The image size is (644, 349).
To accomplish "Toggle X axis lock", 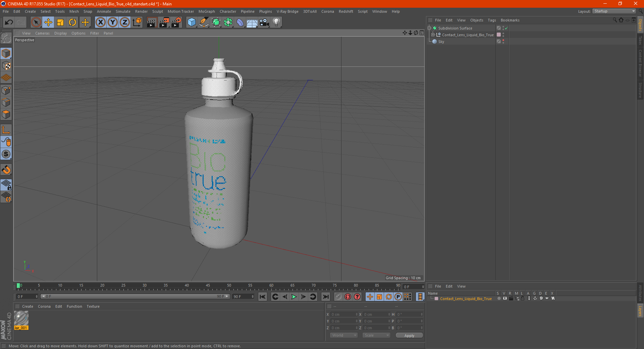I will (100, 22).
